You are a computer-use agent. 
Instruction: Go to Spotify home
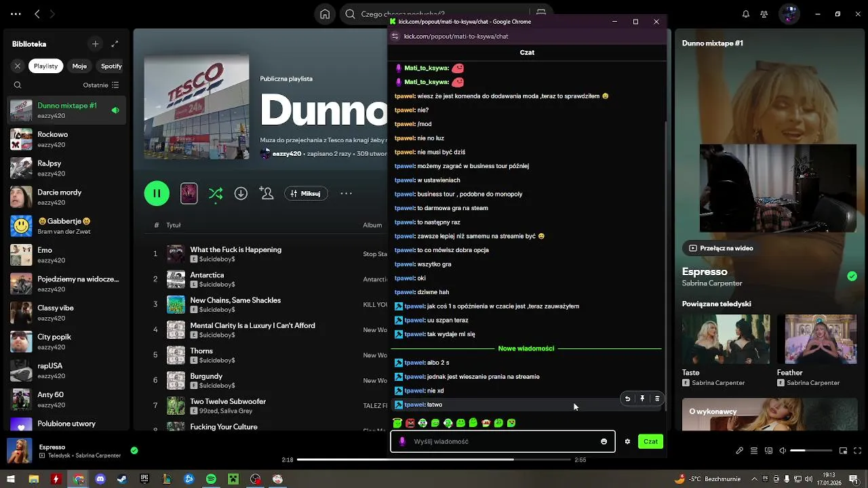[x=325, y=14]
